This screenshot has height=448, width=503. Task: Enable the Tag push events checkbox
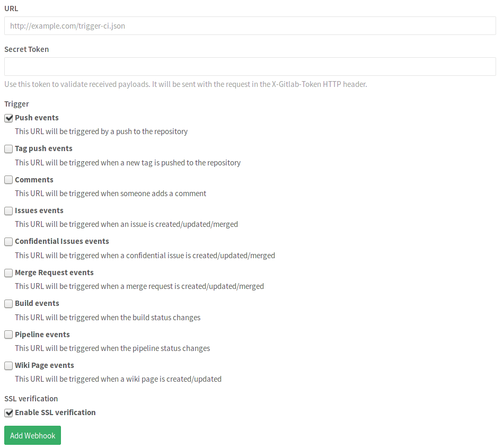click(8, 149)
